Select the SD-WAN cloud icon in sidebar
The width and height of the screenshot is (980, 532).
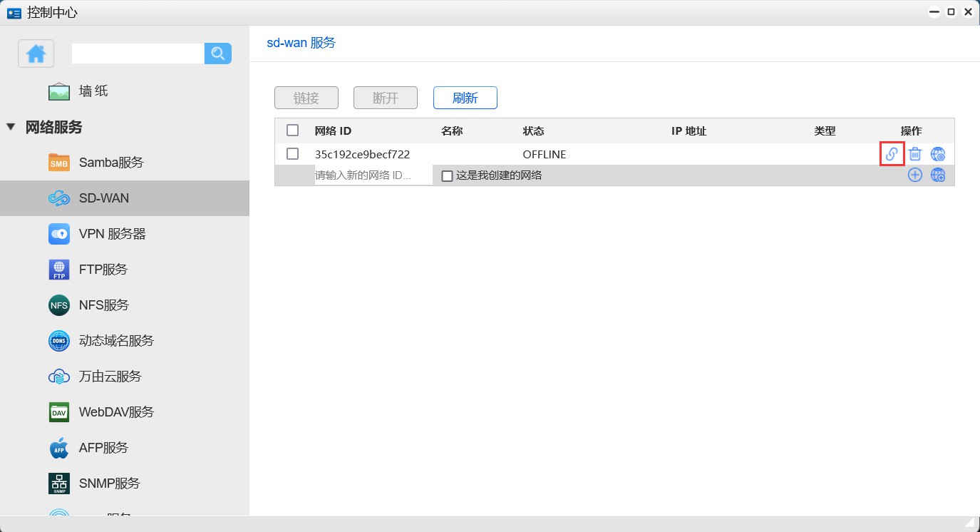(x=58, y=198)
